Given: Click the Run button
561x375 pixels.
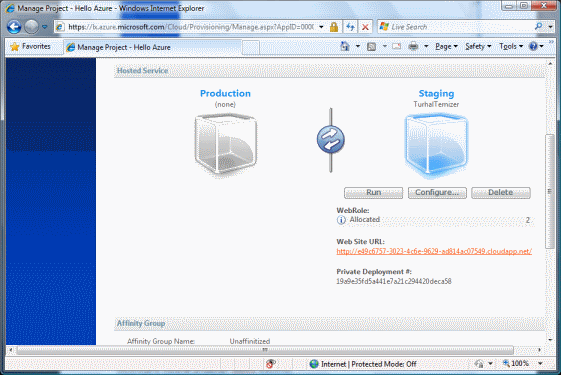Looking at the screenshot, I should (x=374, y=193).
